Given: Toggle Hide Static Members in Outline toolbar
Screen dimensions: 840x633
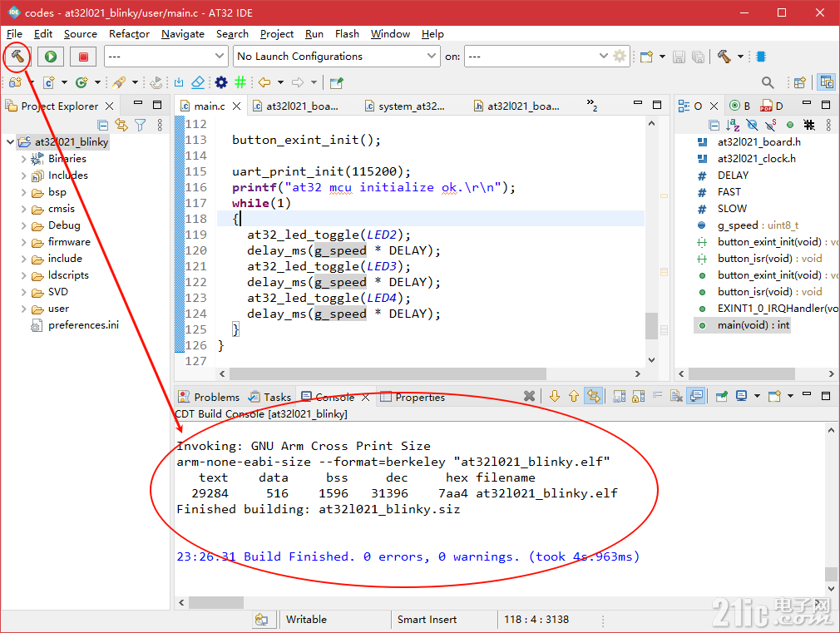Looking at the screenshot, I should pyautogui.click(x=771, y=126).
